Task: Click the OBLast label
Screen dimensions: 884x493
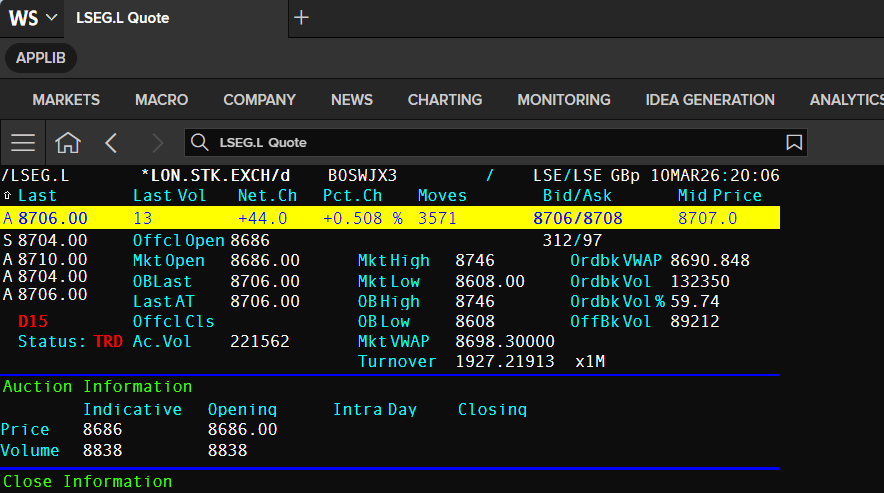Action: [x=162, y=281]
